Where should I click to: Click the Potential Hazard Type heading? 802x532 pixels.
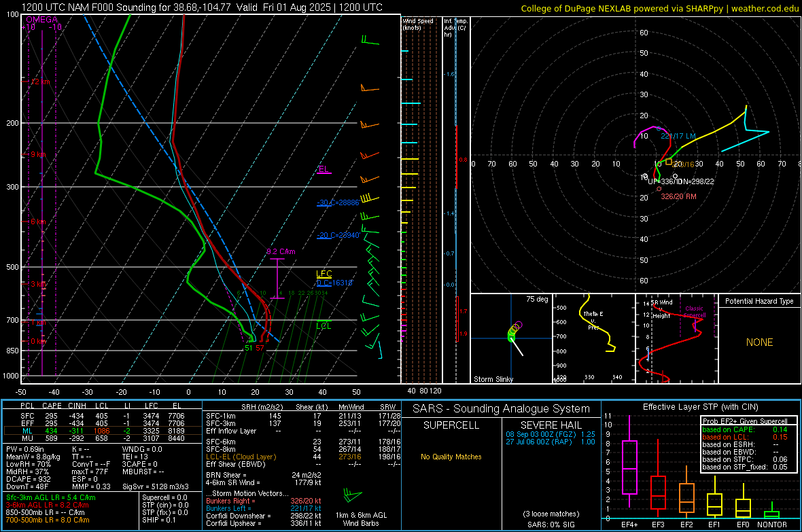[759, 301]
